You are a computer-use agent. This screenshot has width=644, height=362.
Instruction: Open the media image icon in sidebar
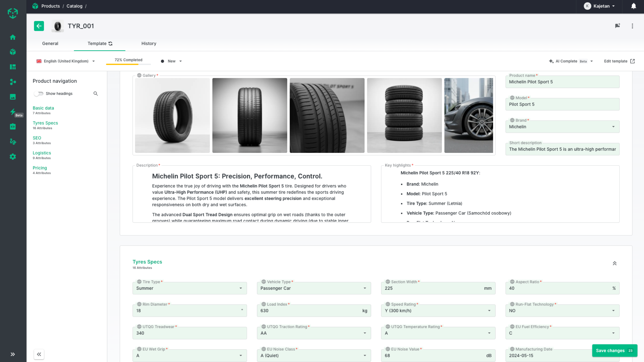[x=13, y=97]
